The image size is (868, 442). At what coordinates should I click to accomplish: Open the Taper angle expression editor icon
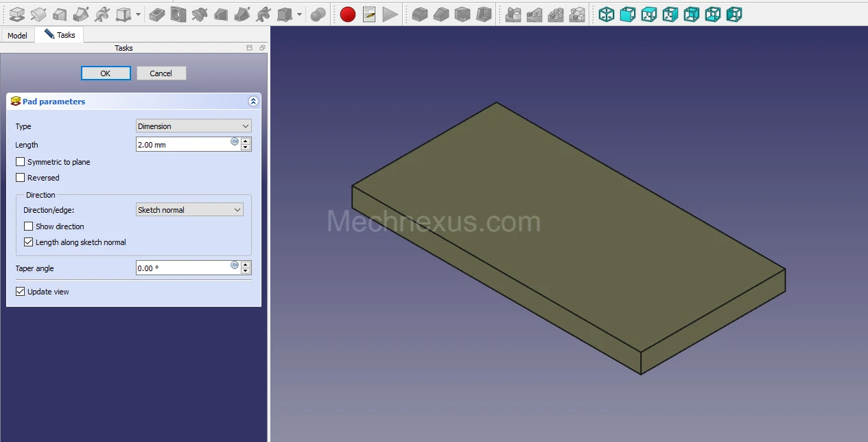click(x=235, y=264)
